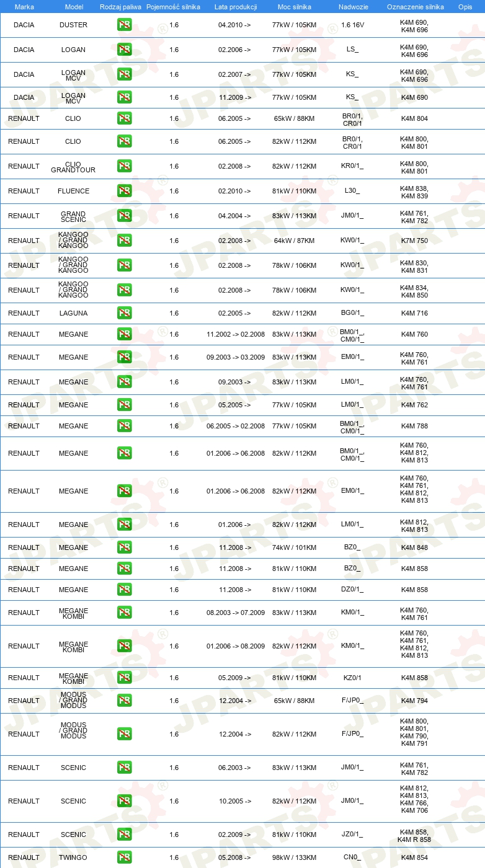This screenshot has width=485, height=868.
Task: Click the engine code 'K4M 716'
Action: click(414, 313)
